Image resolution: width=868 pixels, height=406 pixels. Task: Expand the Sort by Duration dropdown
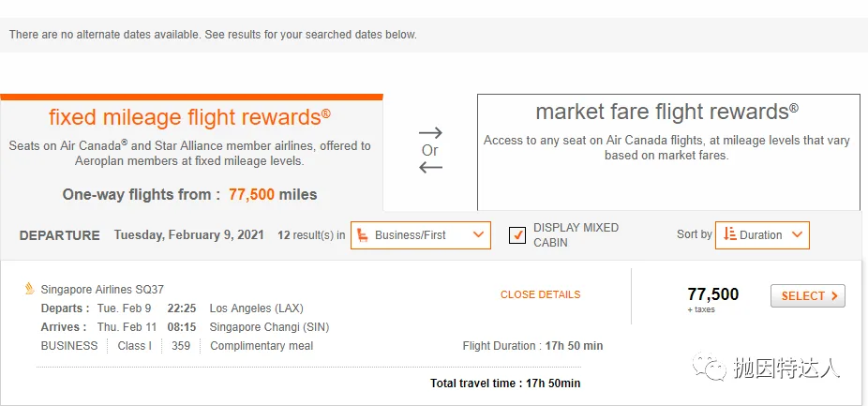tap(762, 234)
